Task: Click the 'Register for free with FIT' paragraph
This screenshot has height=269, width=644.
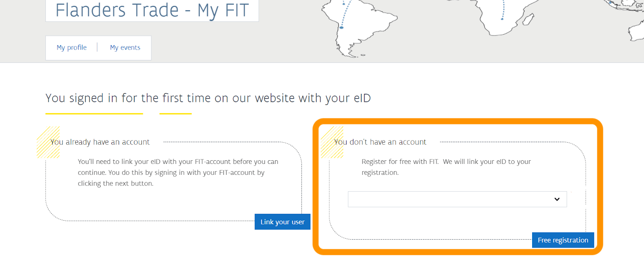Action: (446, 167)
